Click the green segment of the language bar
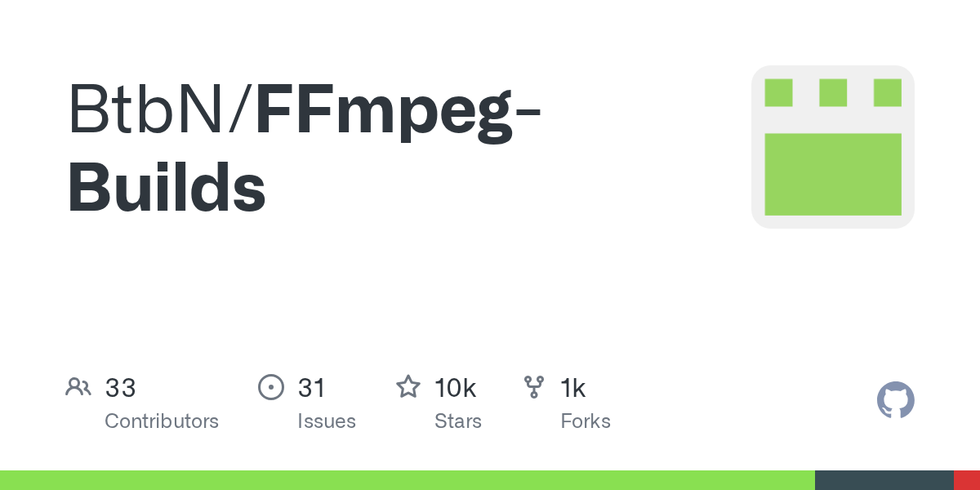The width and height of the screenshot is (980, 490). coord(407,480)
